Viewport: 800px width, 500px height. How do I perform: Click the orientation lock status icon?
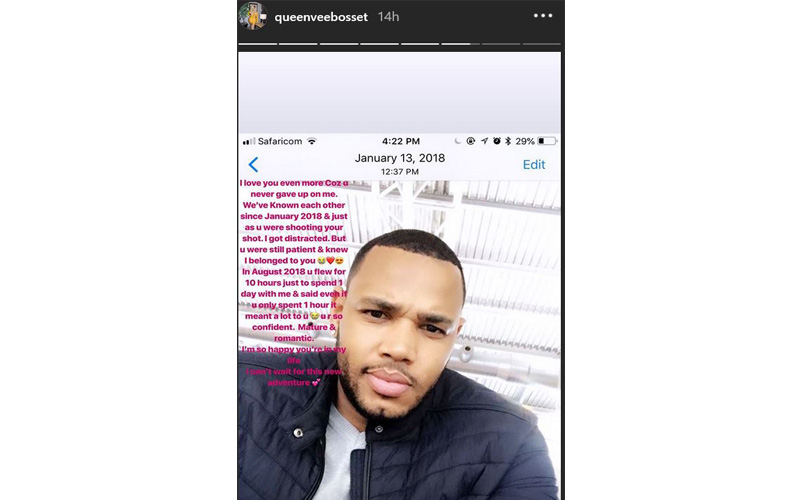point(470,141)
